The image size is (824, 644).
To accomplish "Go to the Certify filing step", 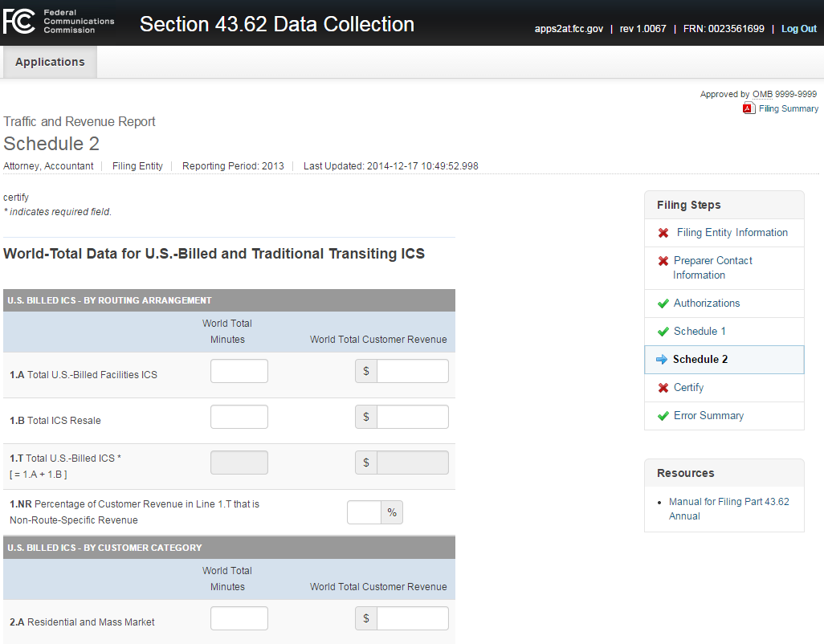I will tap(688, 388).
